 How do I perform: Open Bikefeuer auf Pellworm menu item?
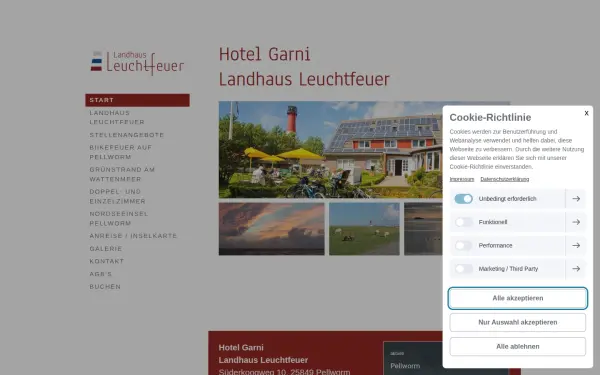(121, 152)
